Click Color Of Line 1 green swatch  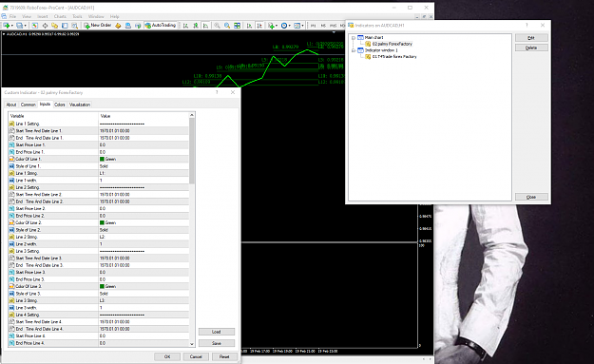click(102, 159)
